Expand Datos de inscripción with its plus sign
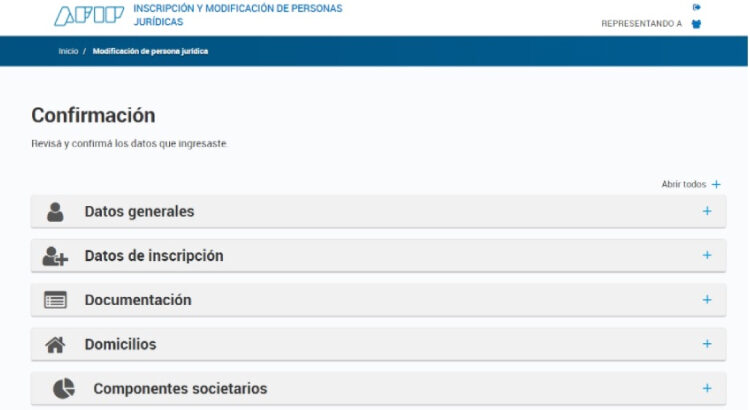 pyautogui.click(x=707, y=255)
